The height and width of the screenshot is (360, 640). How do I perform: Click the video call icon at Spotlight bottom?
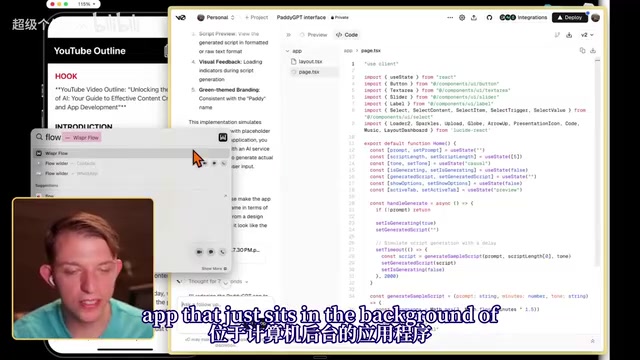199,252
